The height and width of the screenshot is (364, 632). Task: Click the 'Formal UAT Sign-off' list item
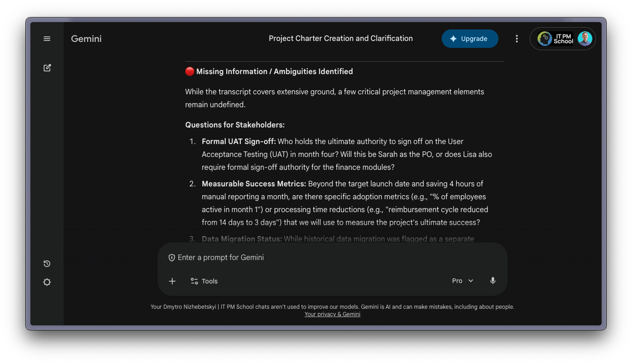point(239,142)
